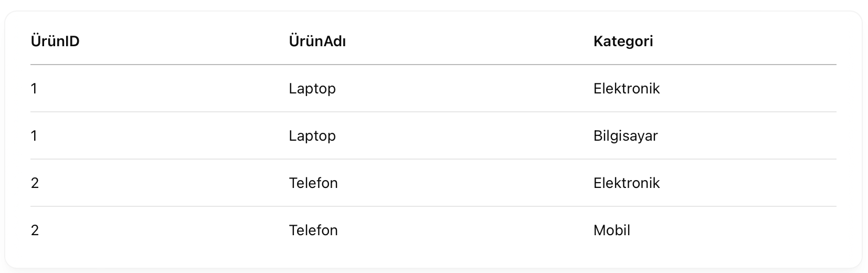The width and height of the screenshot is (868, 273).
Task: Select ÜrünID 1 in the Bilgisayar row
Action: click(34, 136)
